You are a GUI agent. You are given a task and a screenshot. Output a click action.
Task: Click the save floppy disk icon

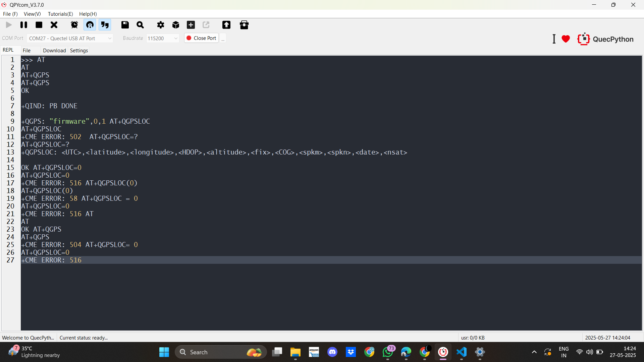point(125,25)
